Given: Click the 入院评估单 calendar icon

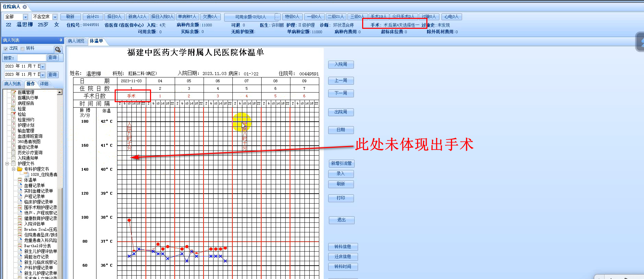Looking at the screenshot, I should click(x=20, y=224).
